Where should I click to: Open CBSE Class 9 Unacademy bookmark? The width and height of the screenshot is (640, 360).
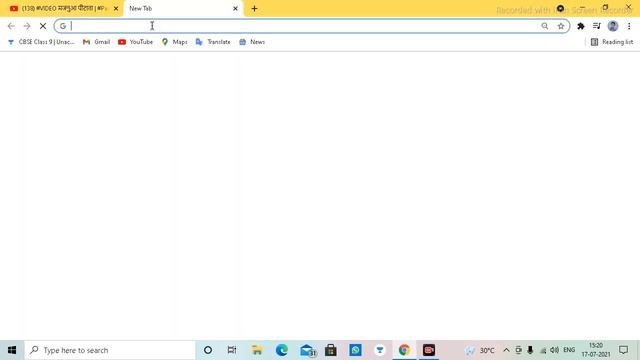point(41,42)
